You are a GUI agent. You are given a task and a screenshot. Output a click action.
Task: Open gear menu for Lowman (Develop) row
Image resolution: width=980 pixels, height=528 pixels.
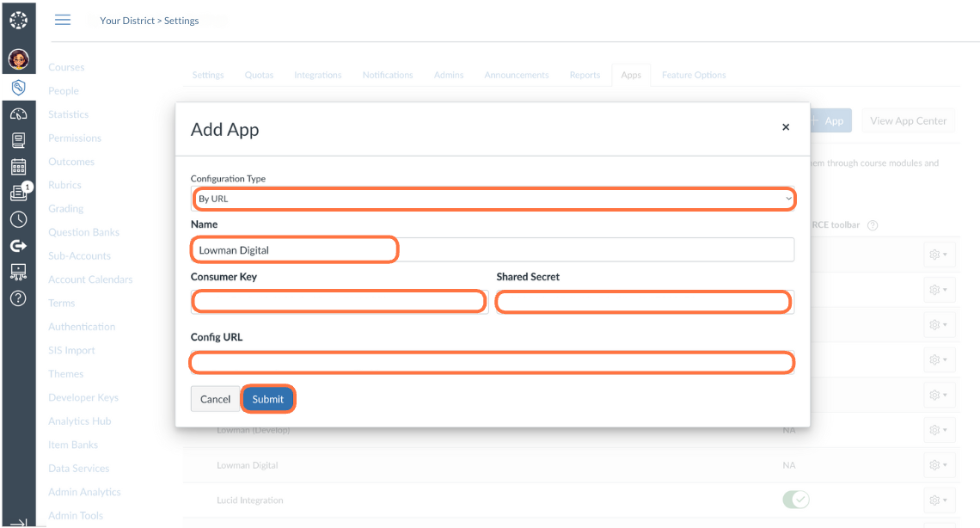938,430
